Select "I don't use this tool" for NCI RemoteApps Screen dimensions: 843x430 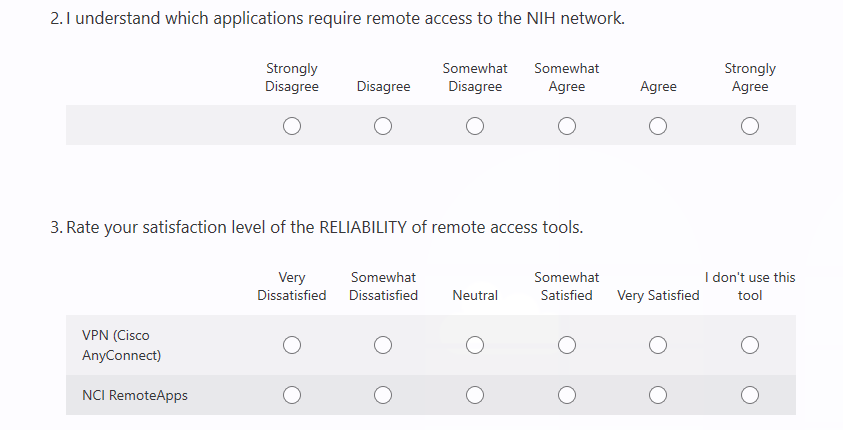coord(750,395)
